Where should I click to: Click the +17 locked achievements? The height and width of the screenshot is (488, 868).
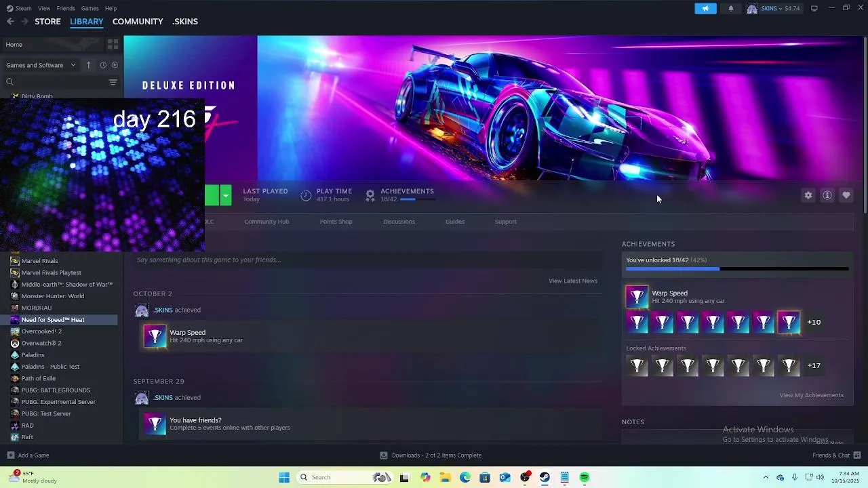pyautogui.click(x=814, y=365)
